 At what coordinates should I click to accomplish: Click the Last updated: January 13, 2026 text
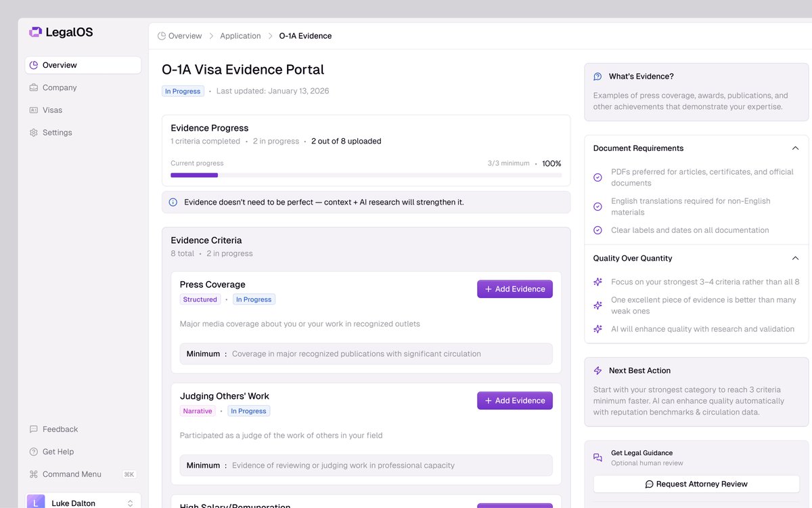pos(273,91)
